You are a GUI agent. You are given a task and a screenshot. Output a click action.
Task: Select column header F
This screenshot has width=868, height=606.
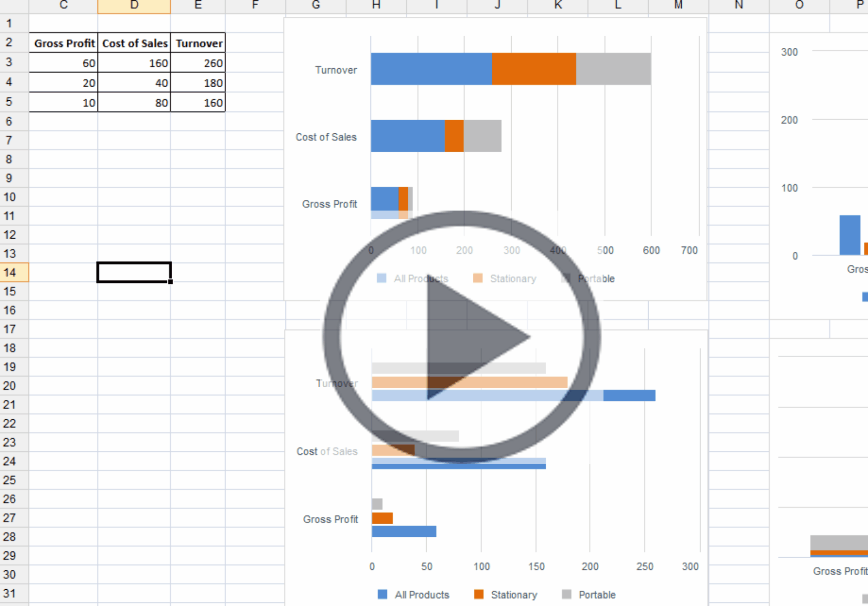coord(255,6)
